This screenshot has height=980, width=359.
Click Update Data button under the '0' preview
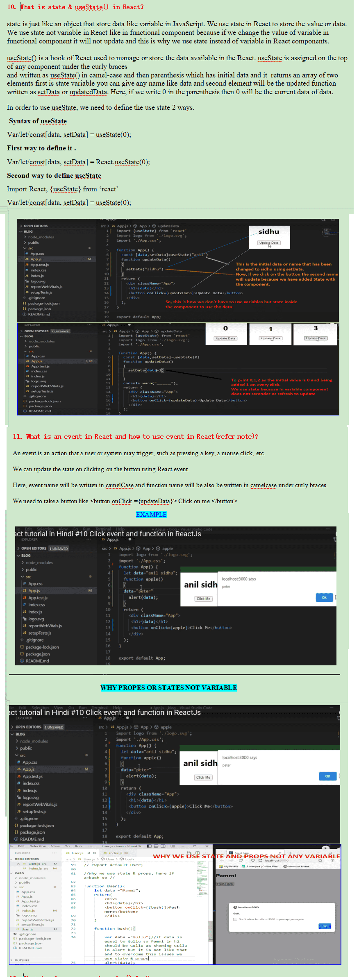pyautogui.click(x=225, y=338)
